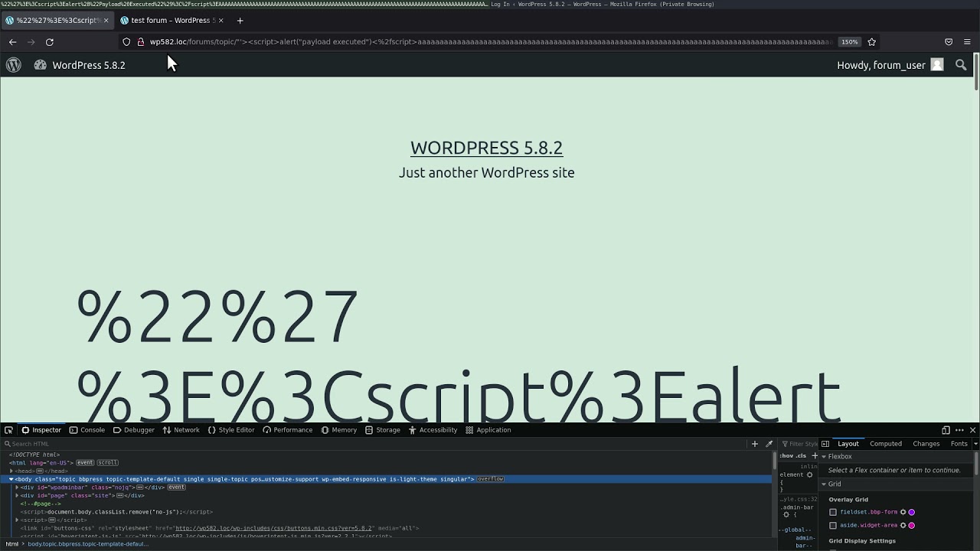Click the scroll badge on html

[x=107, y=463]
